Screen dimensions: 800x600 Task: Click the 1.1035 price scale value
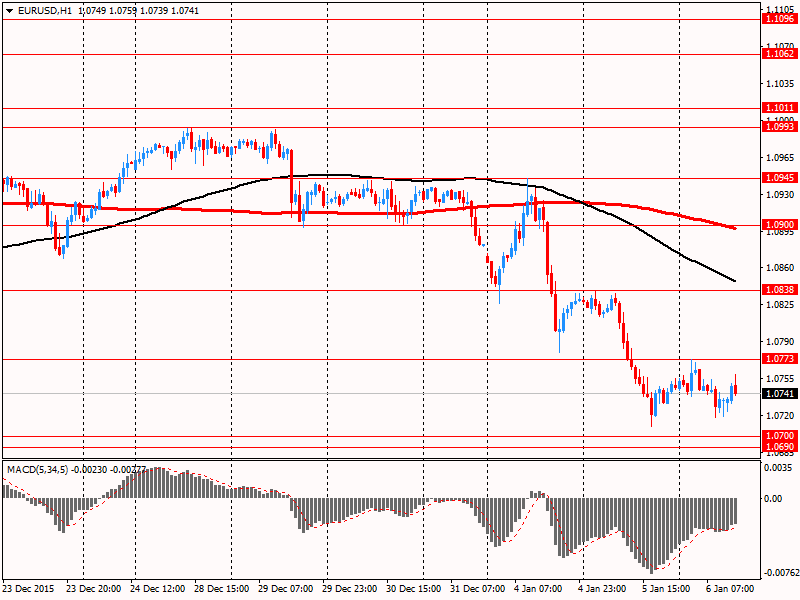coord(780,83)
